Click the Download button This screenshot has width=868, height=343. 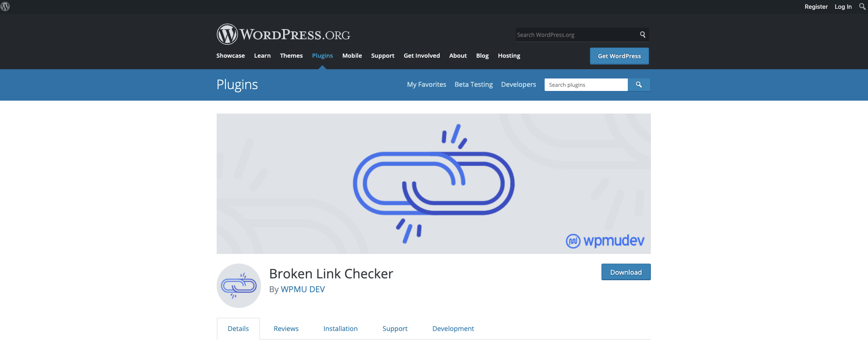tap(626, 272)
